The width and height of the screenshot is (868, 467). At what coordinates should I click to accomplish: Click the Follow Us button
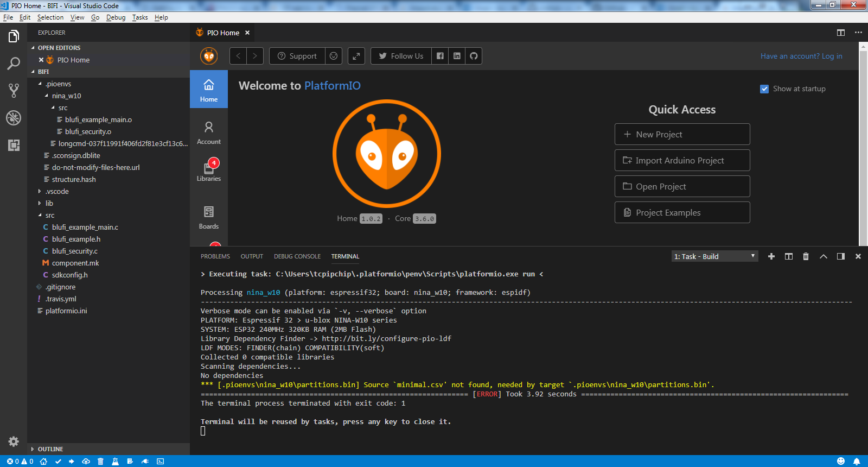(x=401, y=56)
